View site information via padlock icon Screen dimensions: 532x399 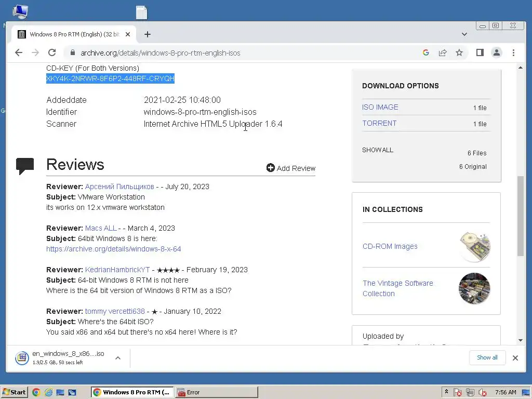[x=72, y=52]
